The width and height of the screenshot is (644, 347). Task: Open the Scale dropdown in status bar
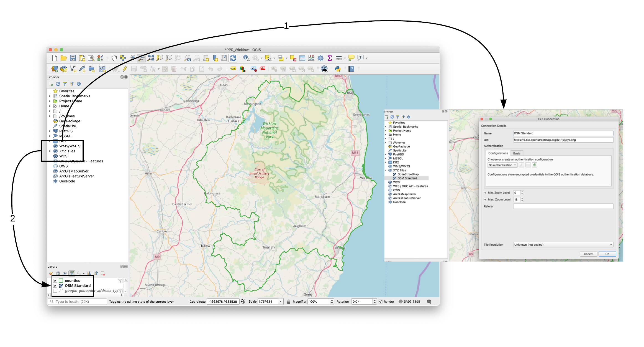tap(281, 302)
